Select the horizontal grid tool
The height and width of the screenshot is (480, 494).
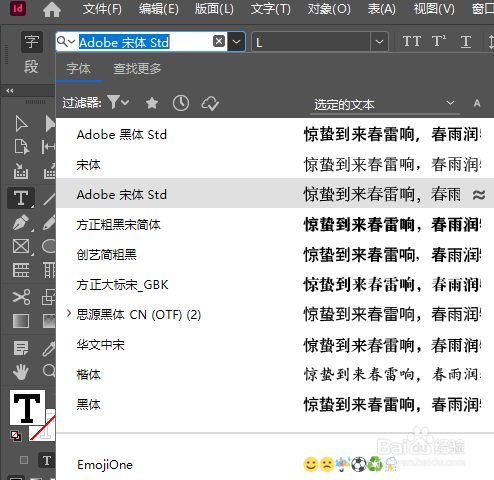21,270
